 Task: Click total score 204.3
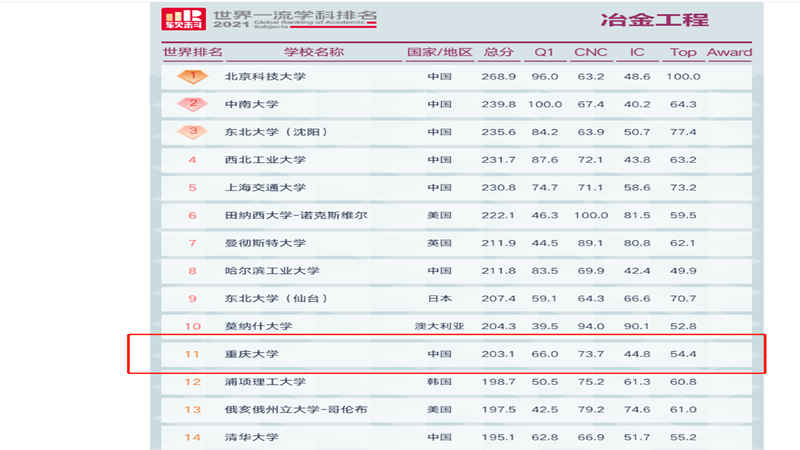498,326
